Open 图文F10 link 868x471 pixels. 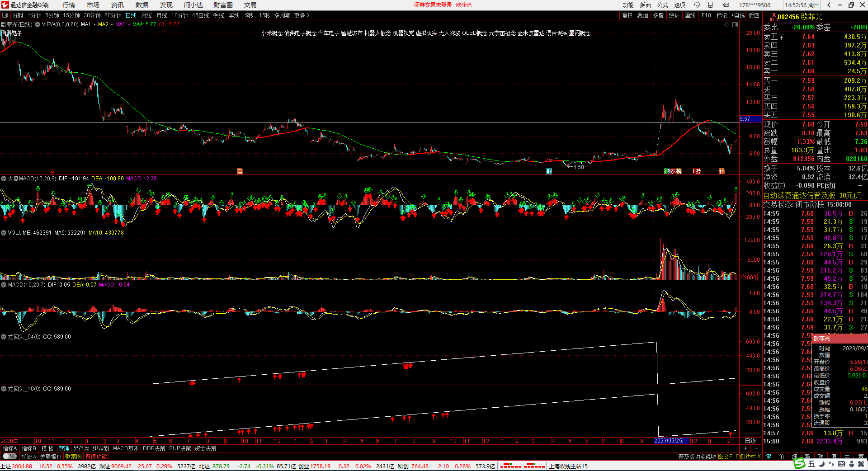tap(728, 457)
